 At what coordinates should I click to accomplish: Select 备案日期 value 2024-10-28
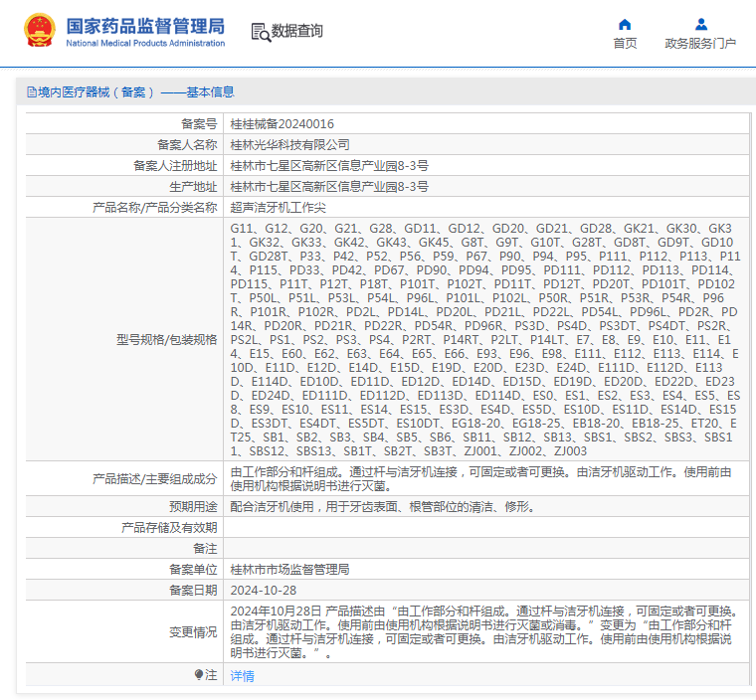click(x=264, y=590)
